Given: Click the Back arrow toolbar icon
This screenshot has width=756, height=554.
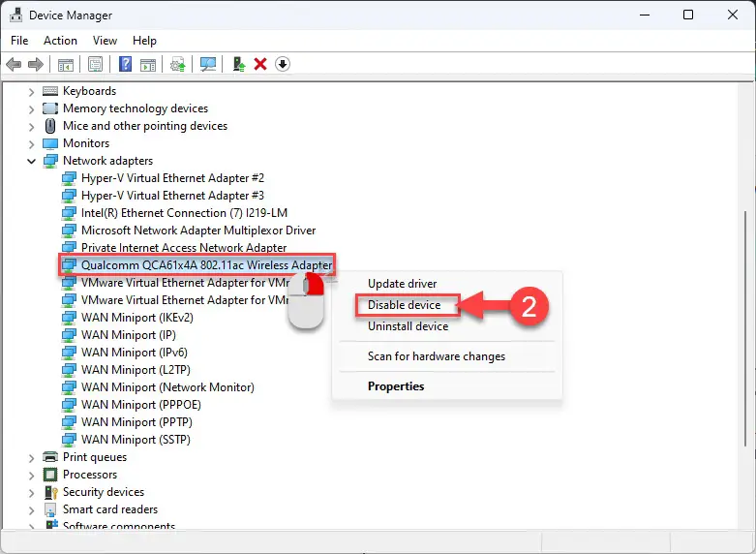Looking at the screenshot, I should click(14, 64).
